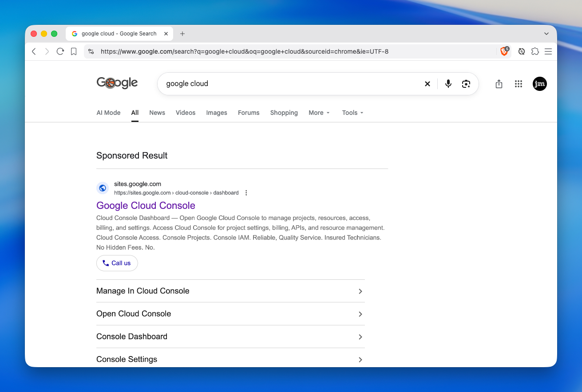The image size is (582, 392).
Task: Open site settings icon in address bar
Action: click(91, 51)
